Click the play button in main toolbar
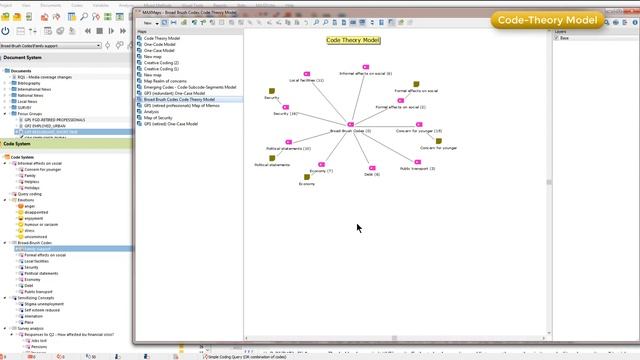Image resolution: width=640 pixels, height=360 pixels. [111, 31]
